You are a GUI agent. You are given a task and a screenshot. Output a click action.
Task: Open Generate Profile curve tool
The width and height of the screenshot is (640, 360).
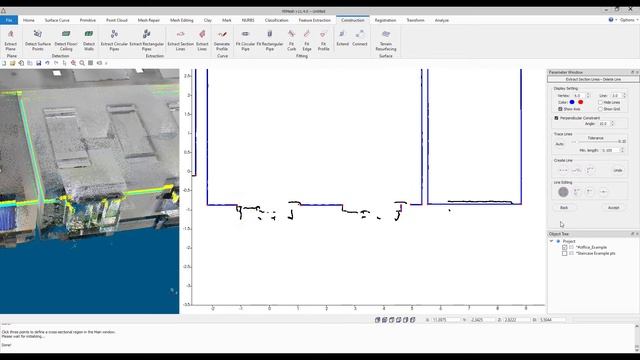222,40
